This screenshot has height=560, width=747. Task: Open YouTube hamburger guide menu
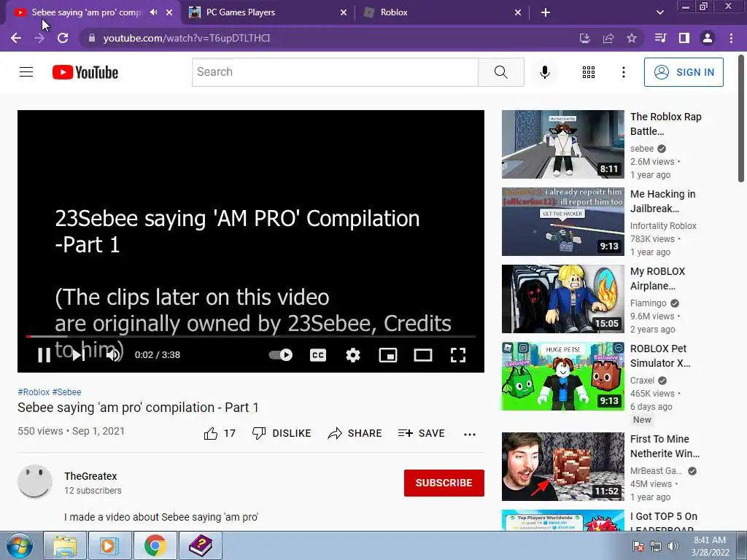[26, 72]
